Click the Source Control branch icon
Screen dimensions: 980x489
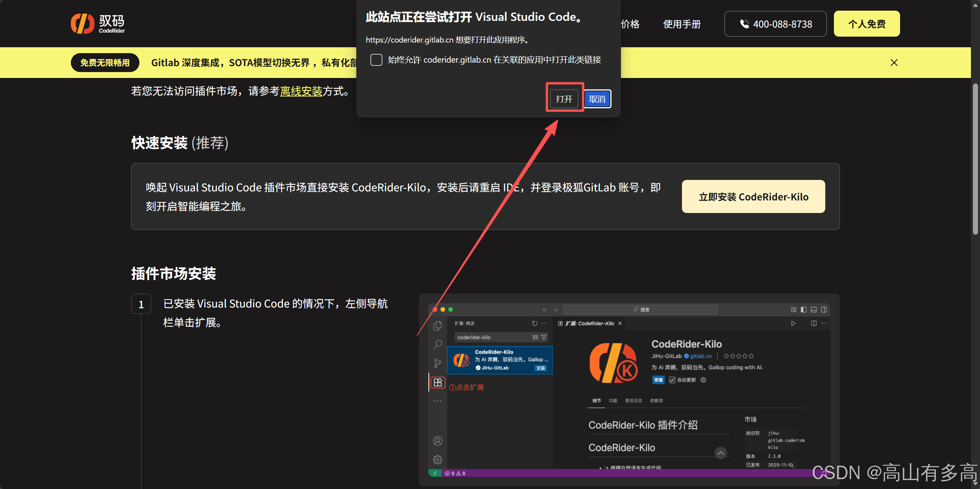[x=437, y=363]
